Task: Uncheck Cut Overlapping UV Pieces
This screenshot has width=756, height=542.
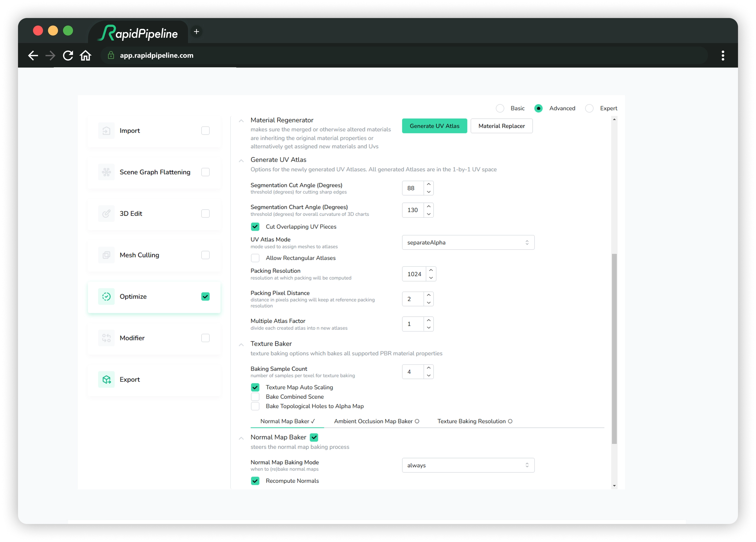Action: (255, 227)
